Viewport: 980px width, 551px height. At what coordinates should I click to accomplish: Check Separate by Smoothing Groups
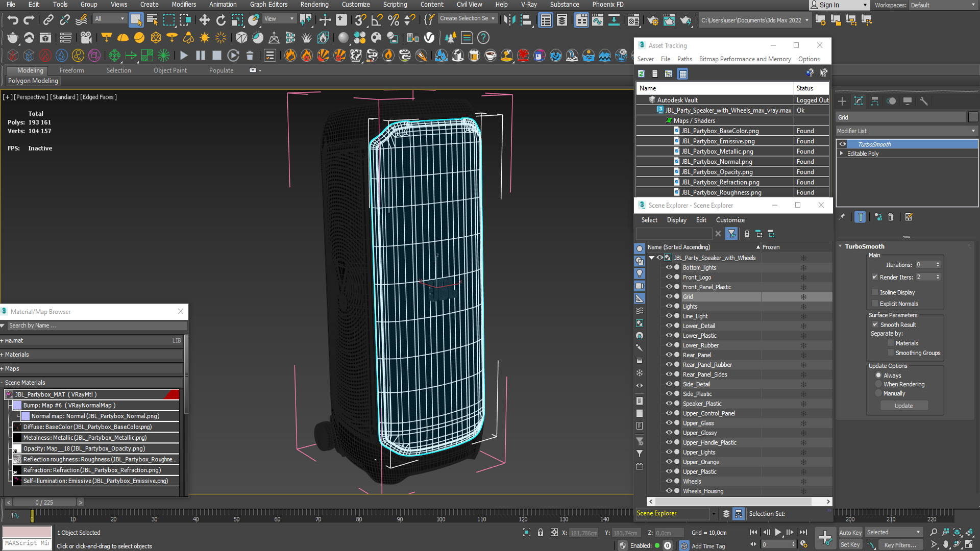coord(891,353)
